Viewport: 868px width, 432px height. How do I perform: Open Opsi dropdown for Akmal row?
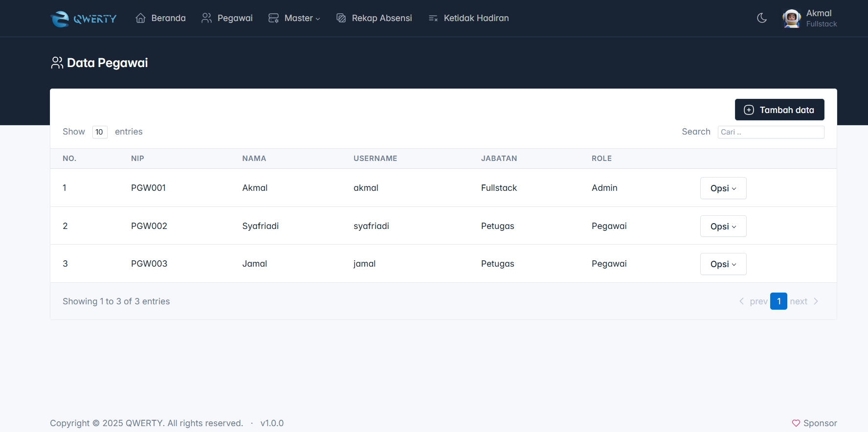(723, 188)
